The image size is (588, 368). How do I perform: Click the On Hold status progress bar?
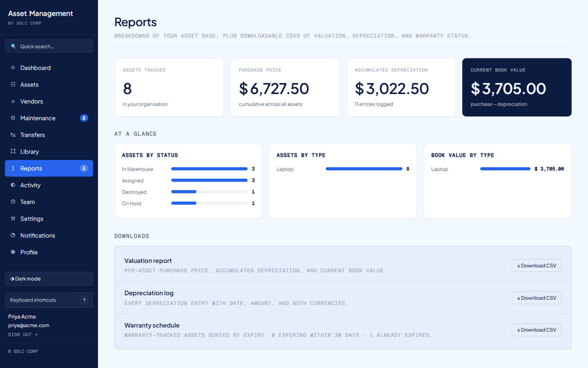[x=209, y=203]
